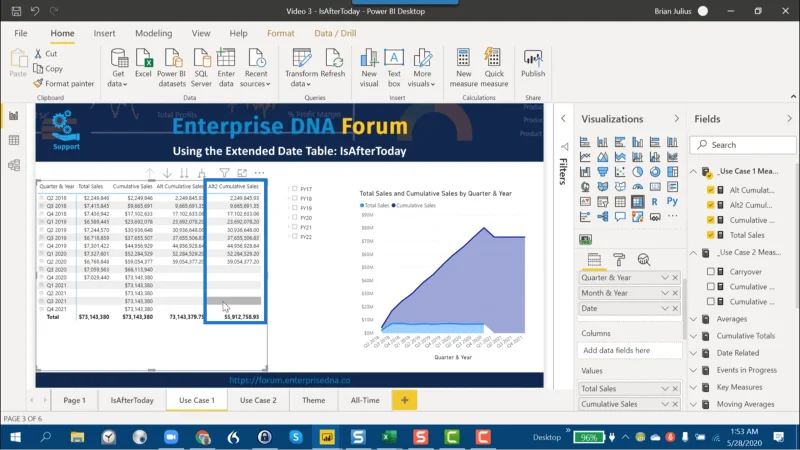Expand Cumulative Totals table
Viewport: 800px width, 450px height.
693,336
